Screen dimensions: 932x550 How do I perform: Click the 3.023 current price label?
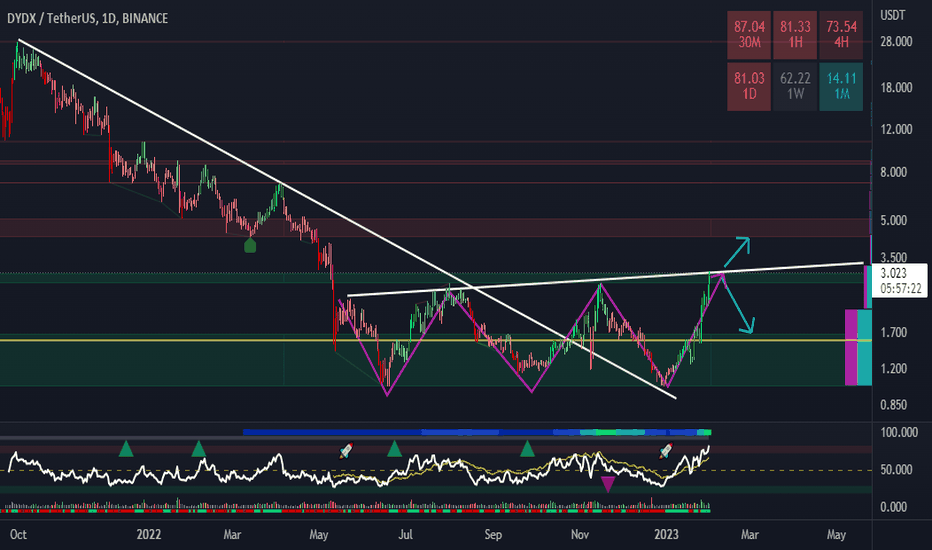893,273
